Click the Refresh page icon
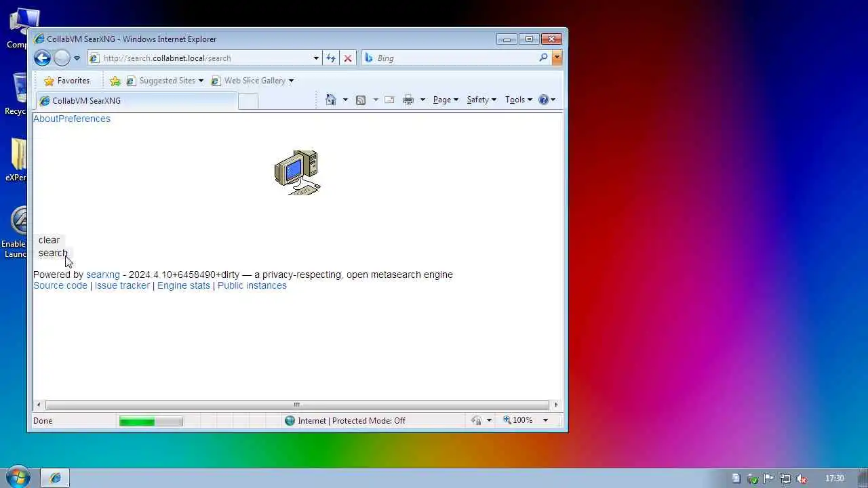Screen dimensions: 868x488 click(331, 58)
